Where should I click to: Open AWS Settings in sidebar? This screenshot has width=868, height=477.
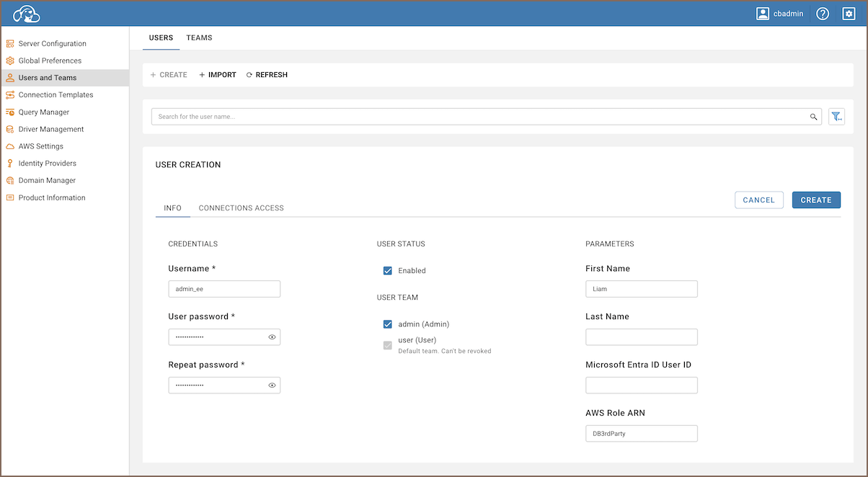point(40,146)
